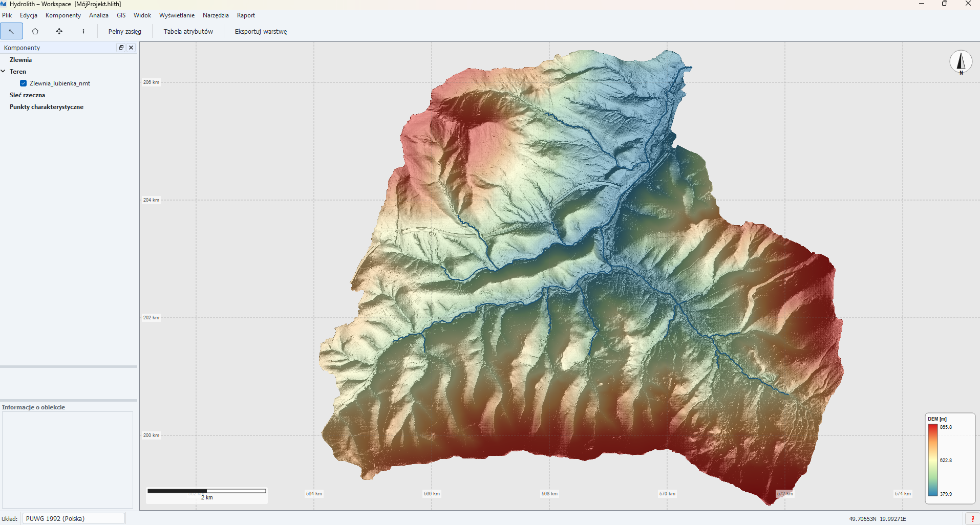Click the north arrow compass

coord(961,62)
